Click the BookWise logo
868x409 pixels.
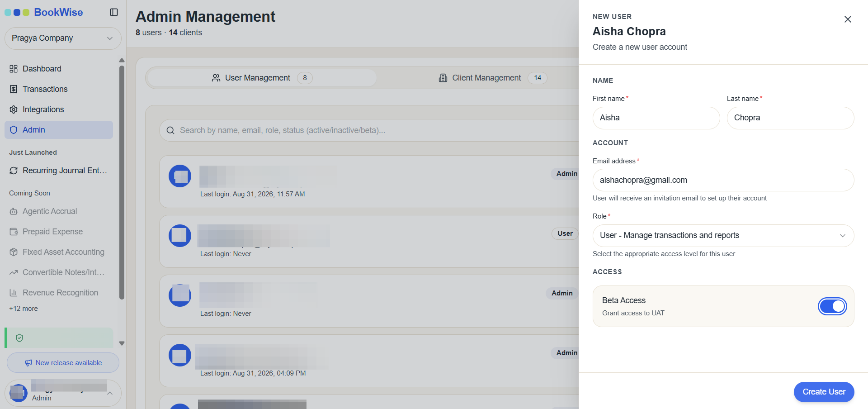(44, 12)
